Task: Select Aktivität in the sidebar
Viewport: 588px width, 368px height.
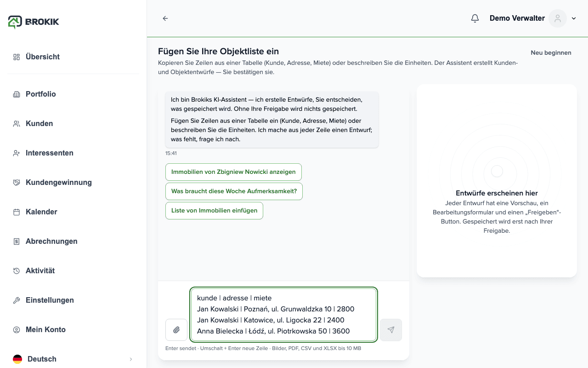Action: [x=73, y=271]
